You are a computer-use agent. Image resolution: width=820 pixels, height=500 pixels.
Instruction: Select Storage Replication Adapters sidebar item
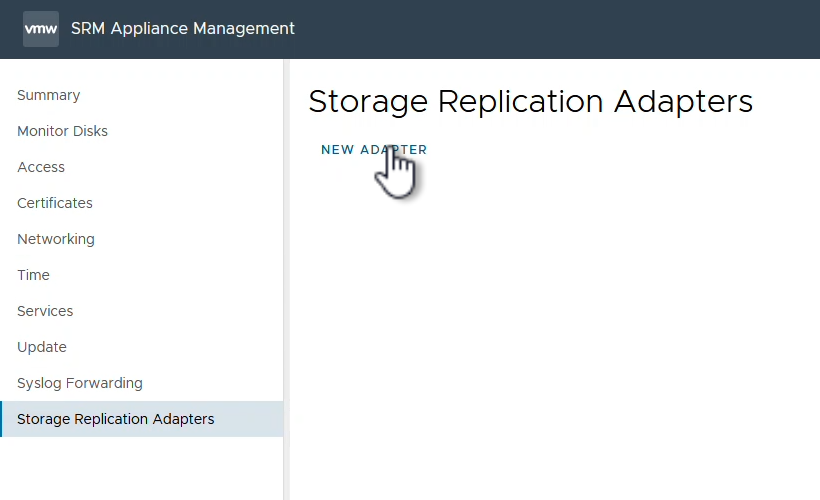point(116,419)
